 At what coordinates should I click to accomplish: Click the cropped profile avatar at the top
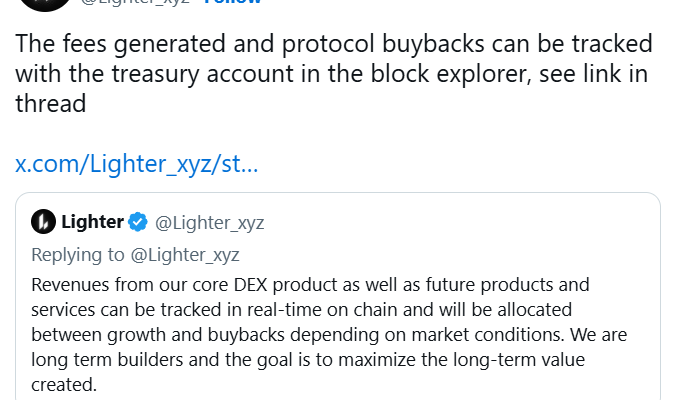point(44,3)
